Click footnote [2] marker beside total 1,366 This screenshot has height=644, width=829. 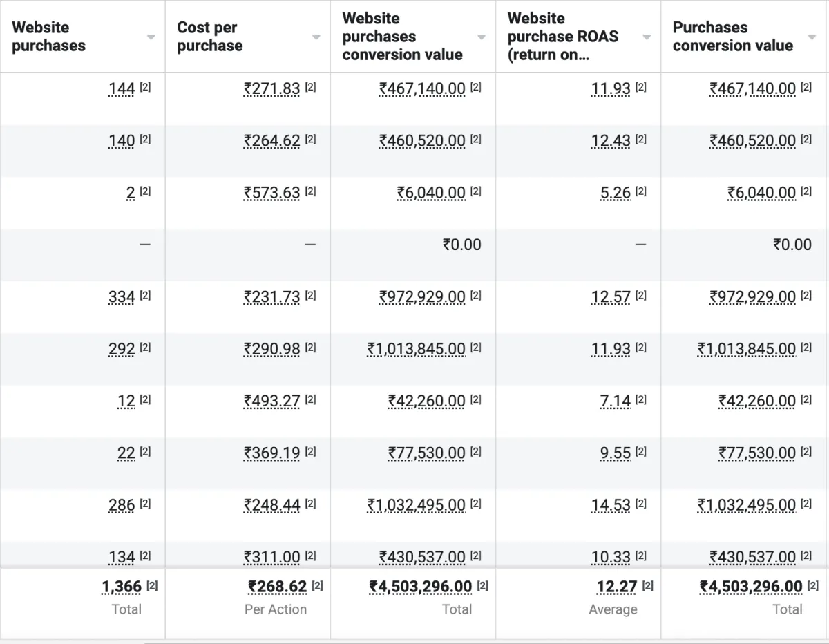coord(152,585)
